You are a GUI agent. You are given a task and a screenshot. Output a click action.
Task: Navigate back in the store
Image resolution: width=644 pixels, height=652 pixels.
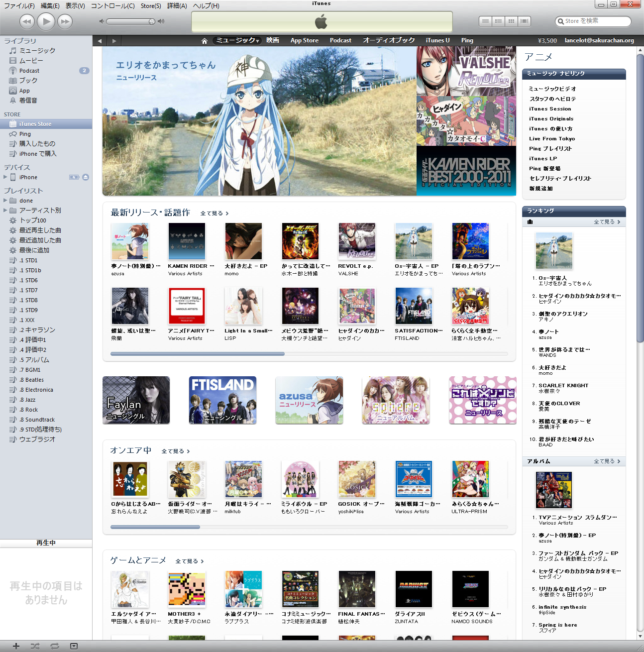click(x=100, y=41)
